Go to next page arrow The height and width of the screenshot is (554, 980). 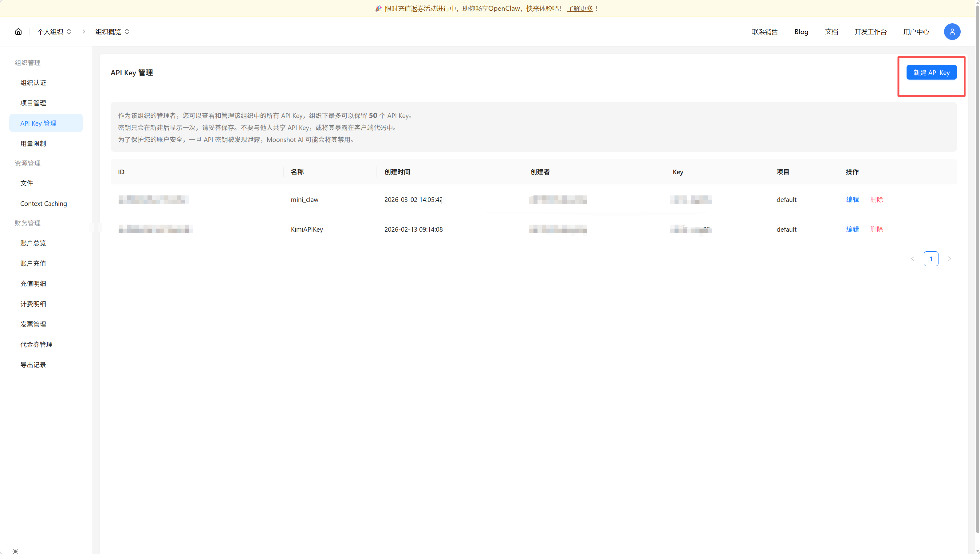(950, 259)
